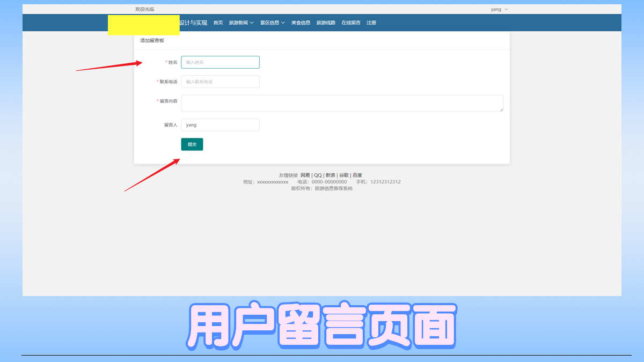Click the 添加留言板 panel heading
Viewport: 644px width, 362px height.
[152, 40]
